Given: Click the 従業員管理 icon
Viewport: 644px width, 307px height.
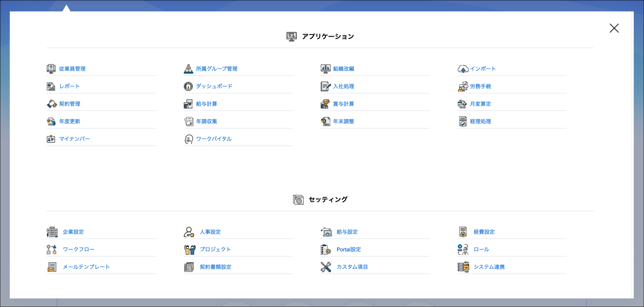Looking at the screenshot, I should (51, 69).
